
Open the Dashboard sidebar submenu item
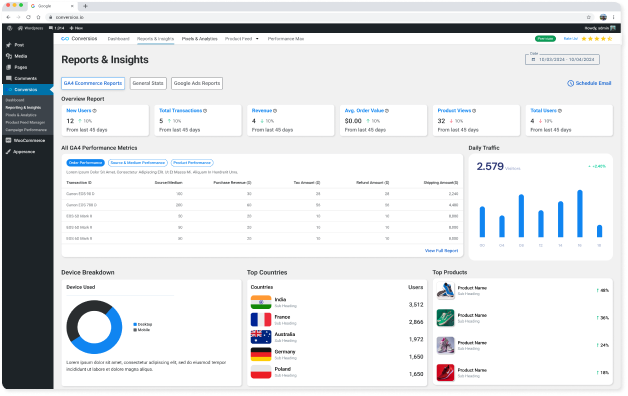point(15,100)
